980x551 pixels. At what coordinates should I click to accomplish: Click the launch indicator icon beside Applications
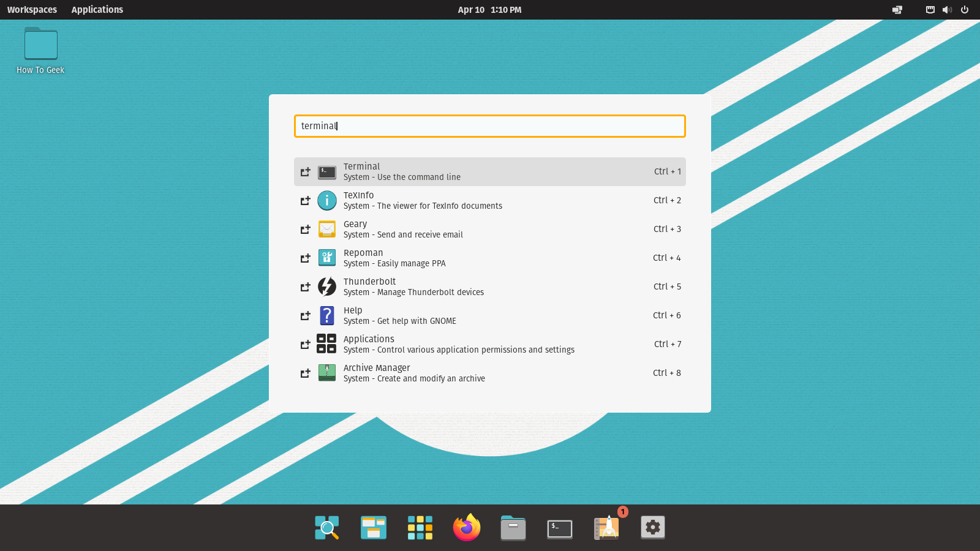pos(305,345)
